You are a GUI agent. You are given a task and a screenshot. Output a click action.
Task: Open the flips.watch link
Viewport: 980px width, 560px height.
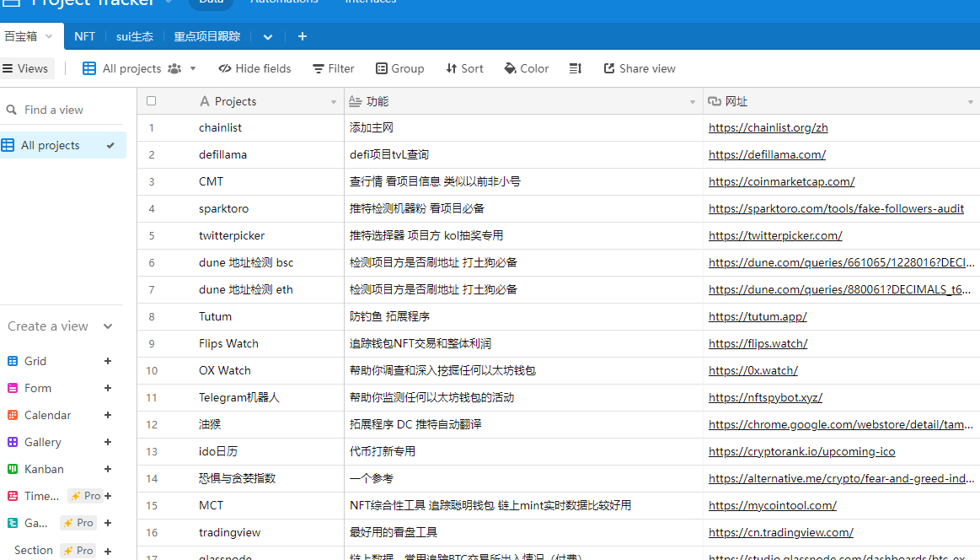click(x=758, y=343)
